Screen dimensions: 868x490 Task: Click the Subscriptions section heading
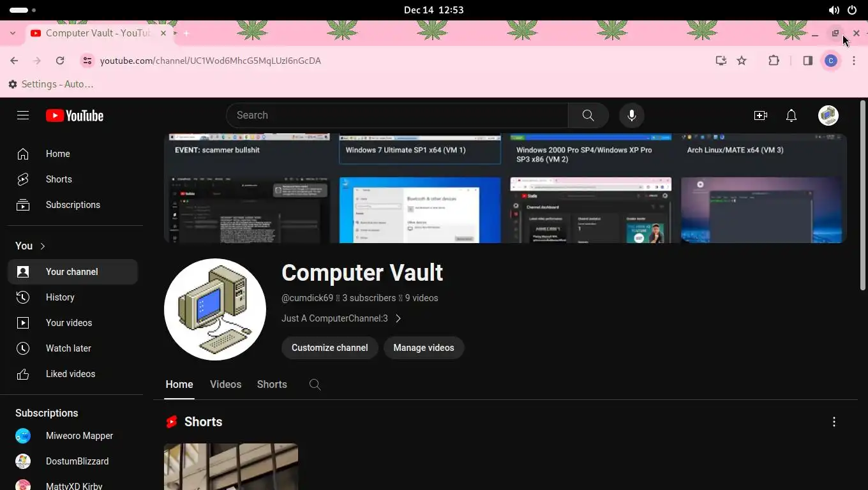point(47,413)
